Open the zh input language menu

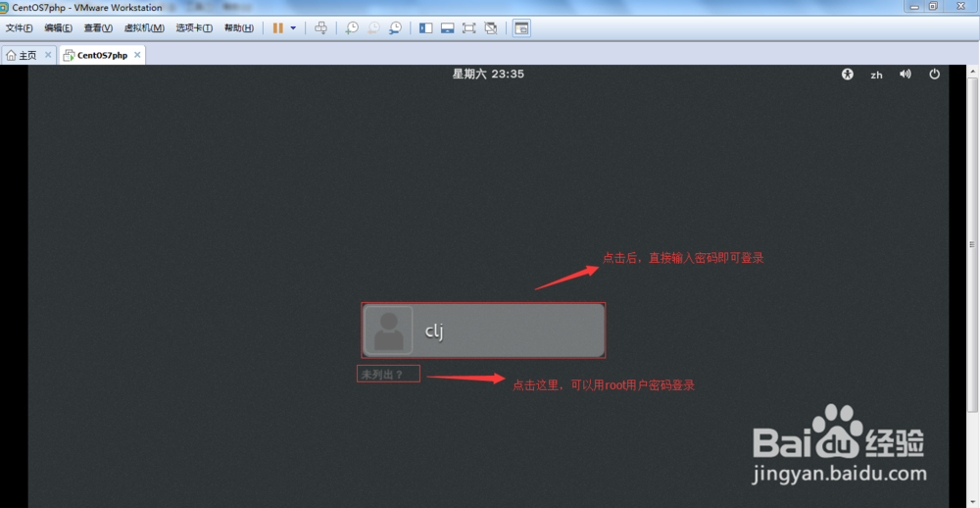pos(877,76)
